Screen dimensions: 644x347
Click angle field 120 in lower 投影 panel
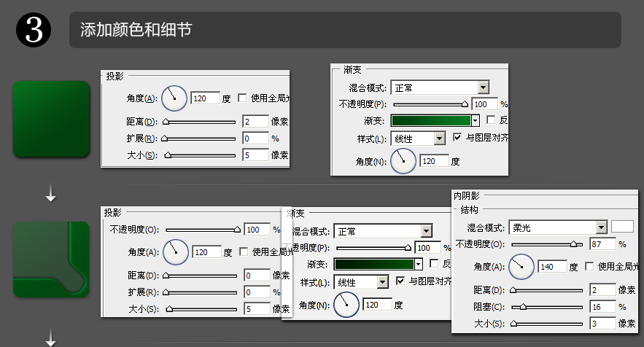coord(207,252)
